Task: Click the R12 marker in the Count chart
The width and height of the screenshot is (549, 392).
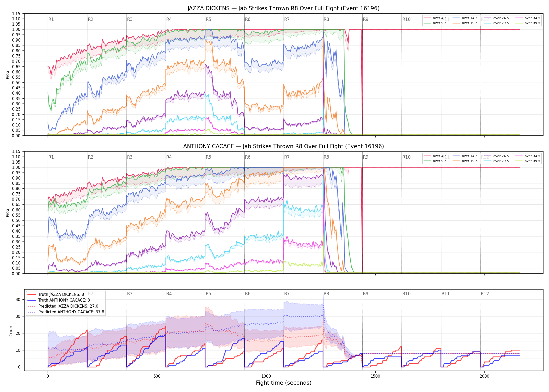Action: 485,294
